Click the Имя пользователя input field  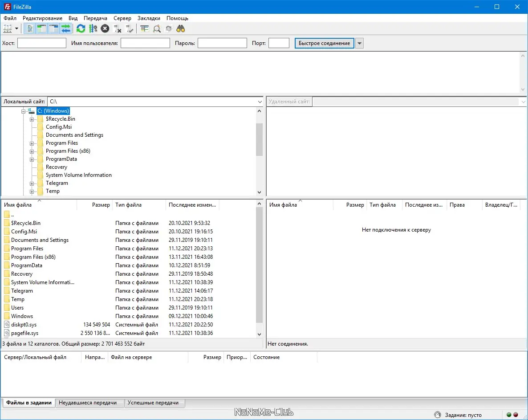point(145,43)
